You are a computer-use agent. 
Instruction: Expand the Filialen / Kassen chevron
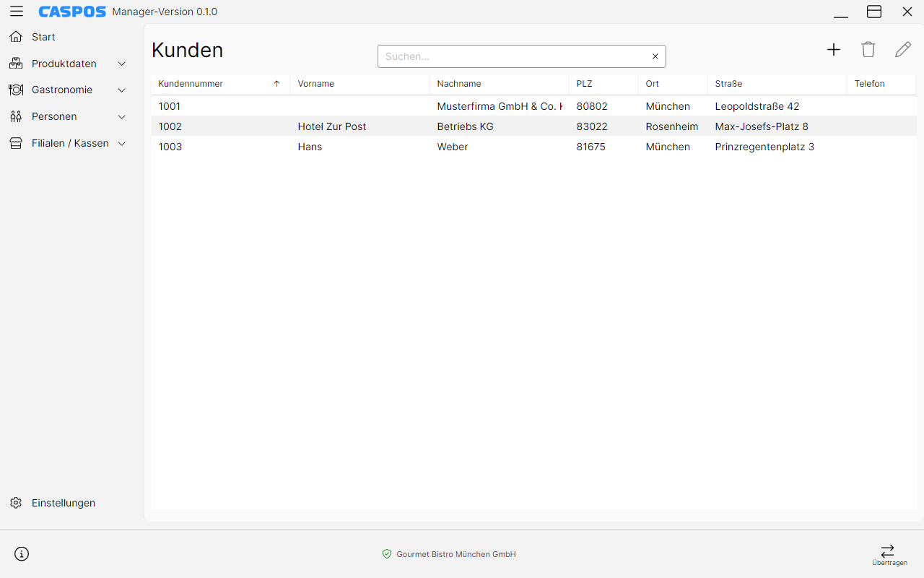tap(122, 143)
